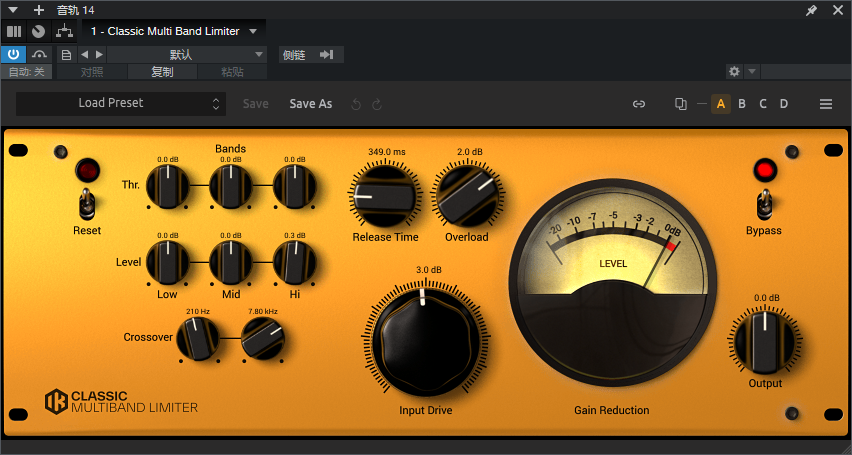Click the automation curve icon beside power
This screenshot has height=455, width=852.
(40, 54)
